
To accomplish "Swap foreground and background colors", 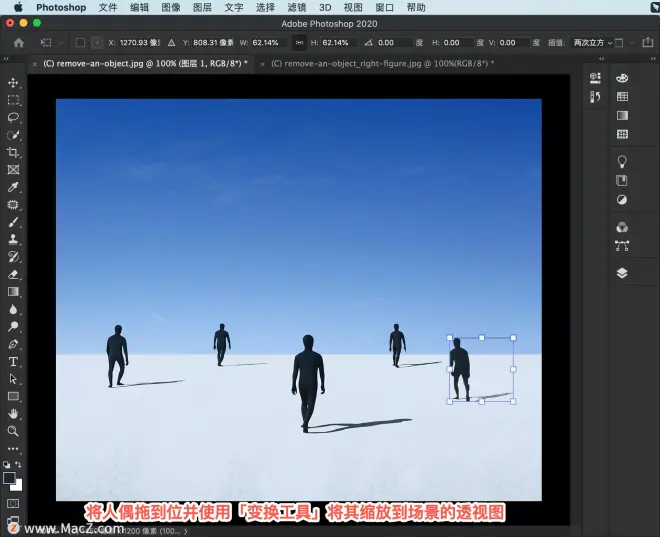I will coord(19,464).
